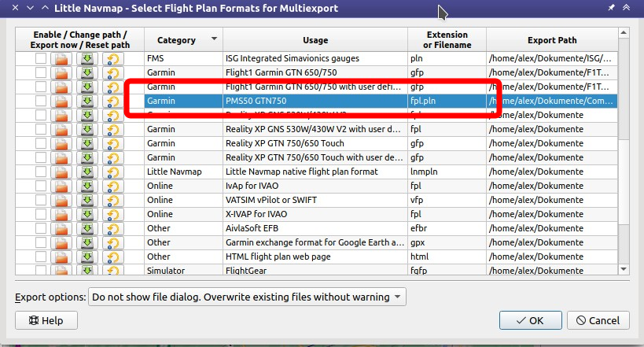The height and width of the screenshot is (347, 644).
Task: Export now Little Navmap native flight plan format
Action: pyautogui.click(x=87, y=172)
